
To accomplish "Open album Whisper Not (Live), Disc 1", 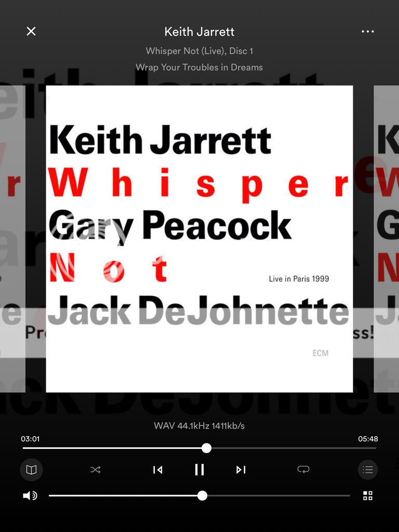I will tap(199, 51).
